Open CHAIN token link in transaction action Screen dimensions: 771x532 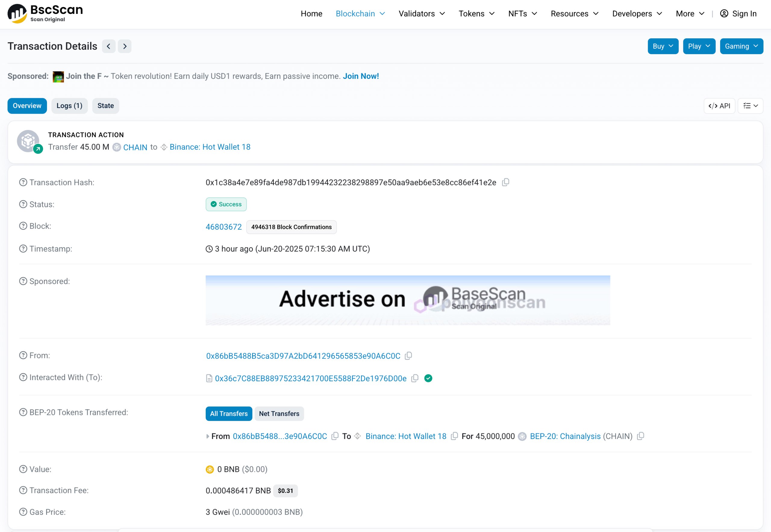pos(135,147)
